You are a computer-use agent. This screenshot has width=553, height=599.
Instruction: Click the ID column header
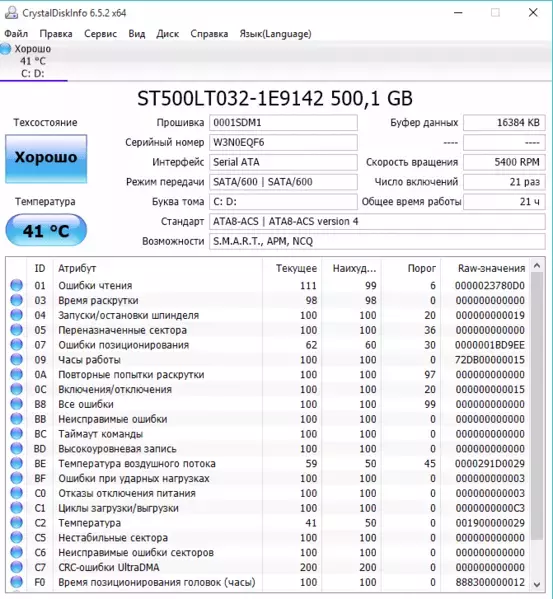tap(40, 269)
